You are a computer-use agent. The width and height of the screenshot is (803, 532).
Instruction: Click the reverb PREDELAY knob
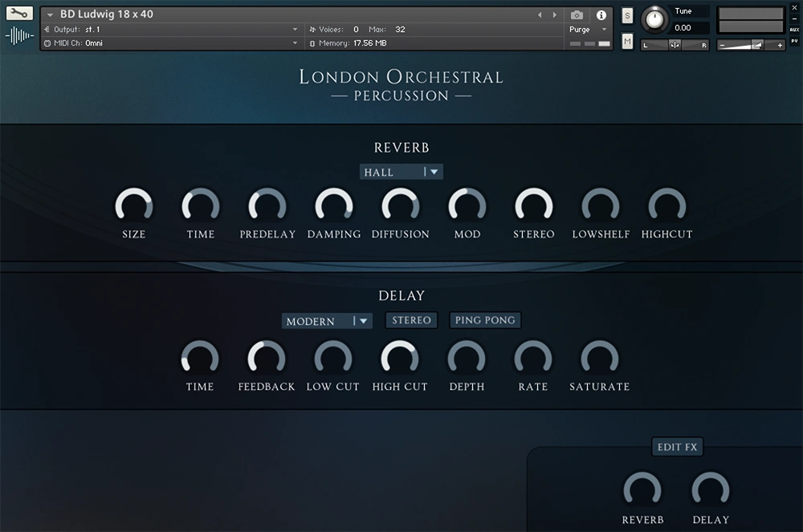coord(267,205)
